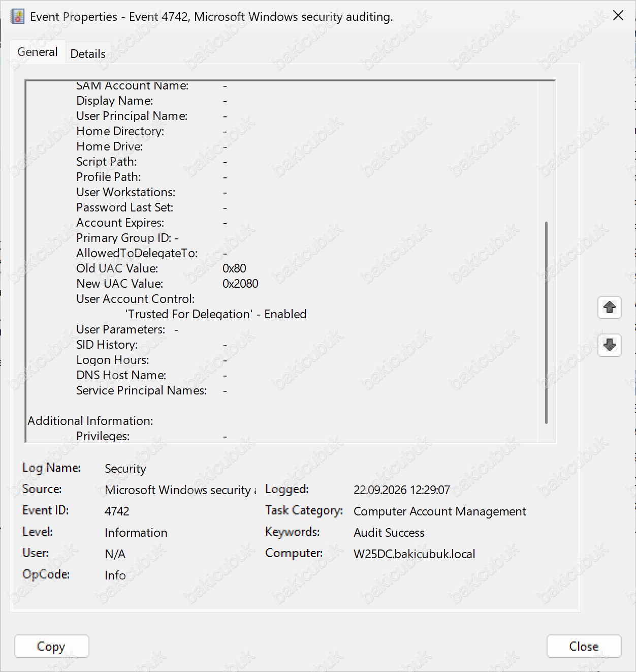The width and height of the screenshot is (636, 672).
Task: Click the event description vertical scrollbar thumb
Action: click(x=546, y=322)
